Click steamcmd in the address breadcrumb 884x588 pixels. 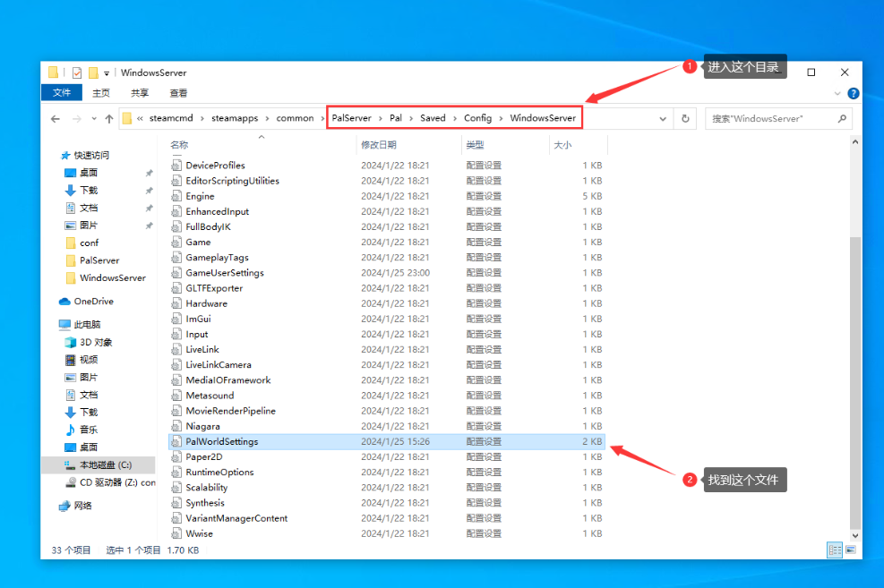pos(171,118)
